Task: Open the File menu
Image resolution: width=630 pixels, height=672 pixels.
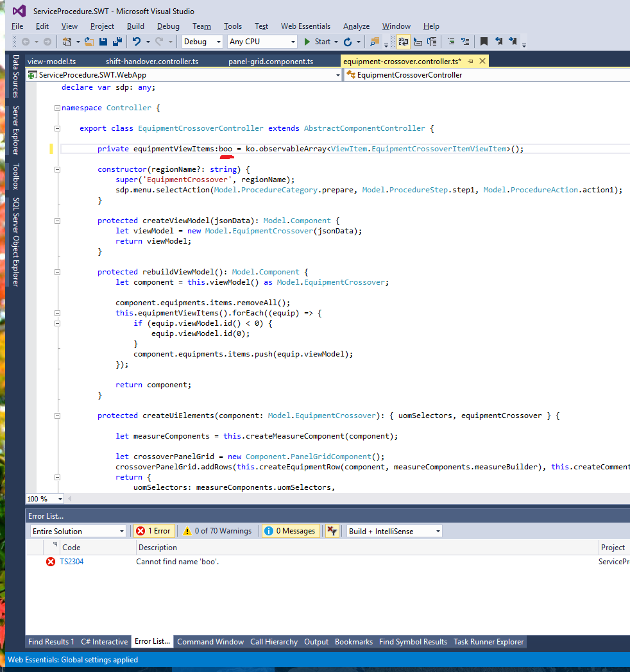Action: click(17, 26)
